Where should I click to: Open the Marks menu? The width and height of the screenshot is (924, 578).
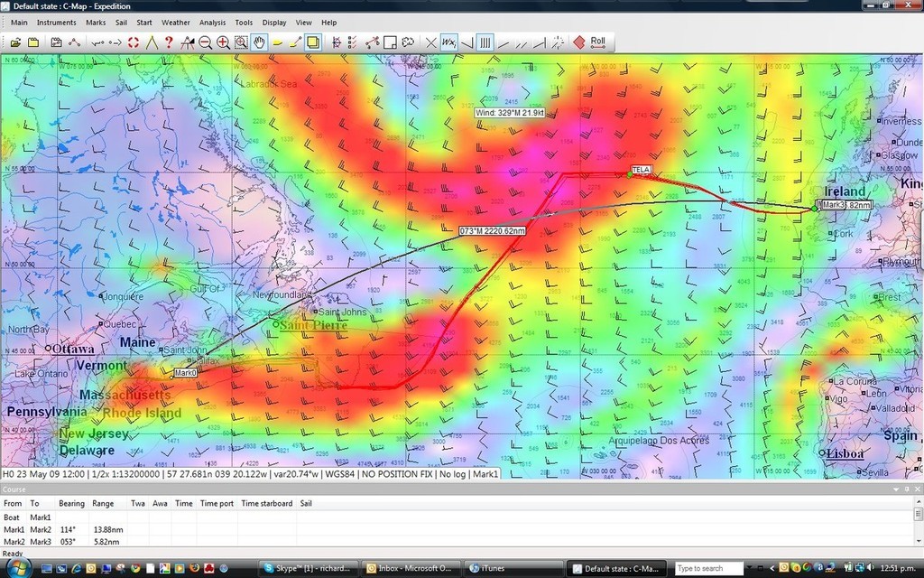click(96, 23)
